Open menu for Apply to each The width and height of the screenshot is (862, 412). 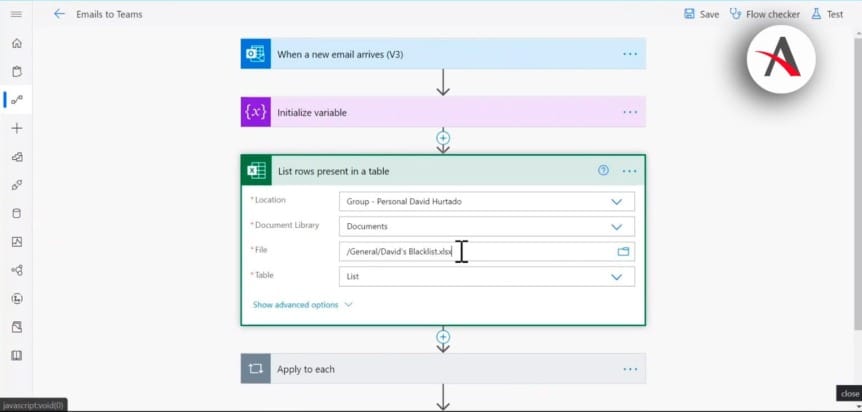630,369
